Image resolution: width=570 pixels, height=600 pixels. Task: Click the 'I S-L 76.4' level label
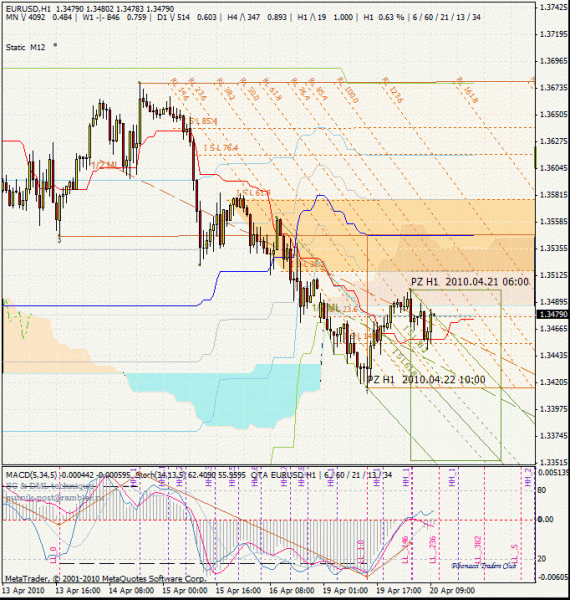pyautogui.click(x=221, y=148)
